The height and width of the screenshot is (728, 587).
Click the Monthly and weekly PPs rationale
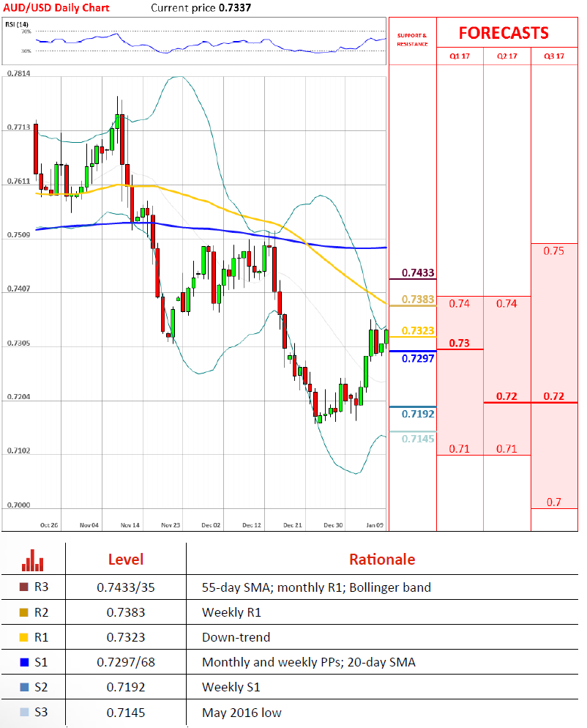click(308, 662)
